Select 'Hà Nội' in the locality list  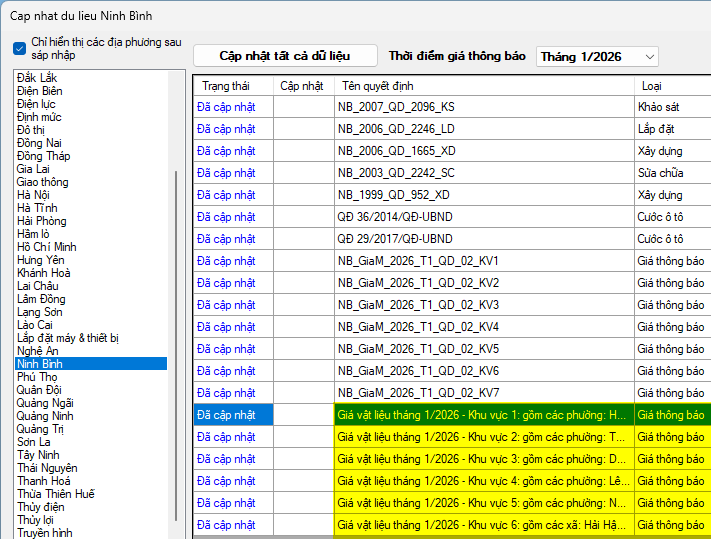[33, 195]
